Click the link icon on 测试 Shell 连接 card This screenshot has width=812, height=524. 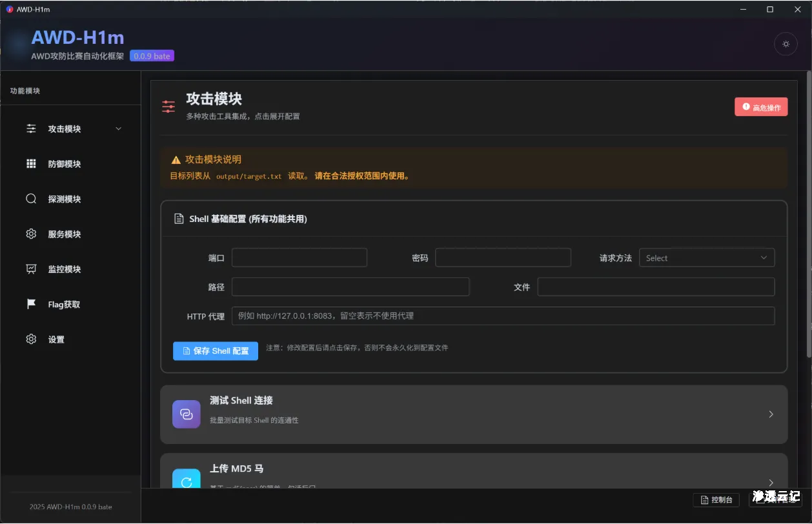click(186, 414)
